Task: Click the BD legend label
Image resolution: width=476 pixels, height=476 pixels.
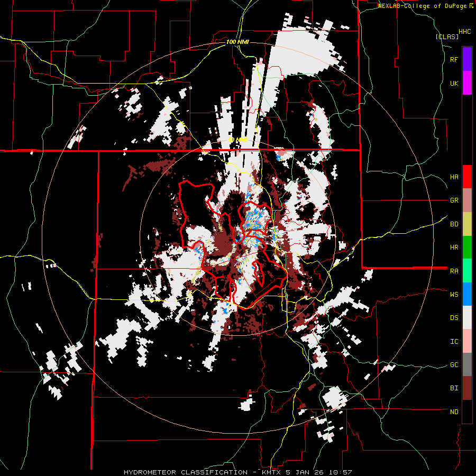Action: [454, 224]
